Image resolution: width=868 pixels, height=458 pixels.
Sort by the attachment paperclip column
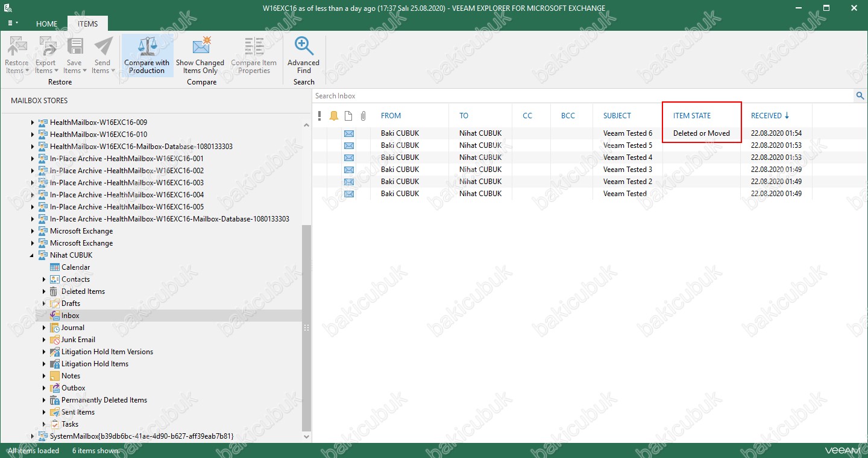pos(363,116)
